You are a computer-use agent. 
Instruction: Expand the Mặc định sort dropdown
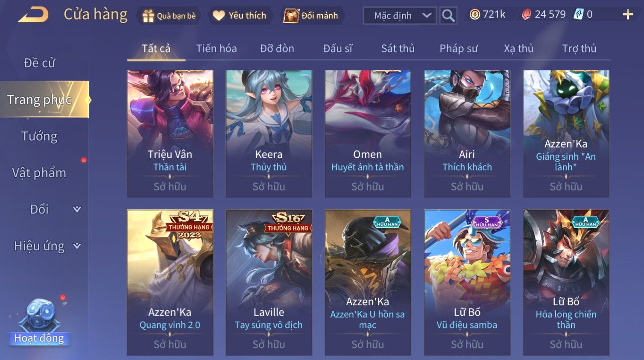400,16
